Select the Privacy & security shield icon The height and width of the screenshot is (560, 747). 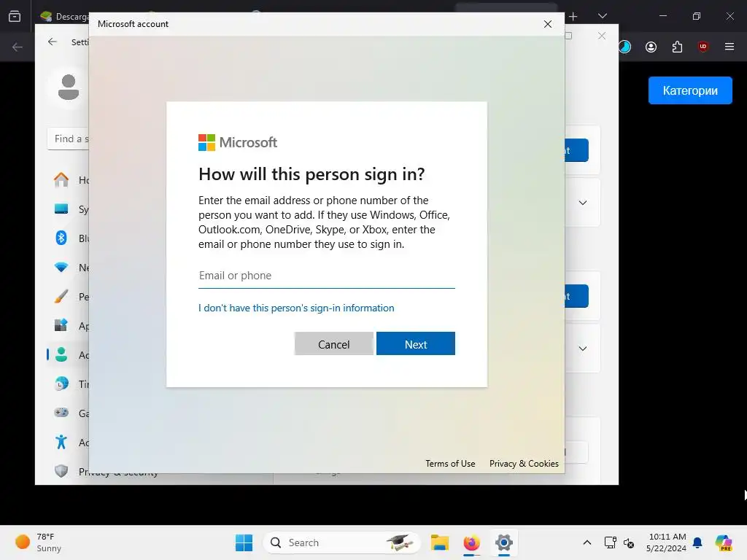pyautogui.click(x=61, y=471)
